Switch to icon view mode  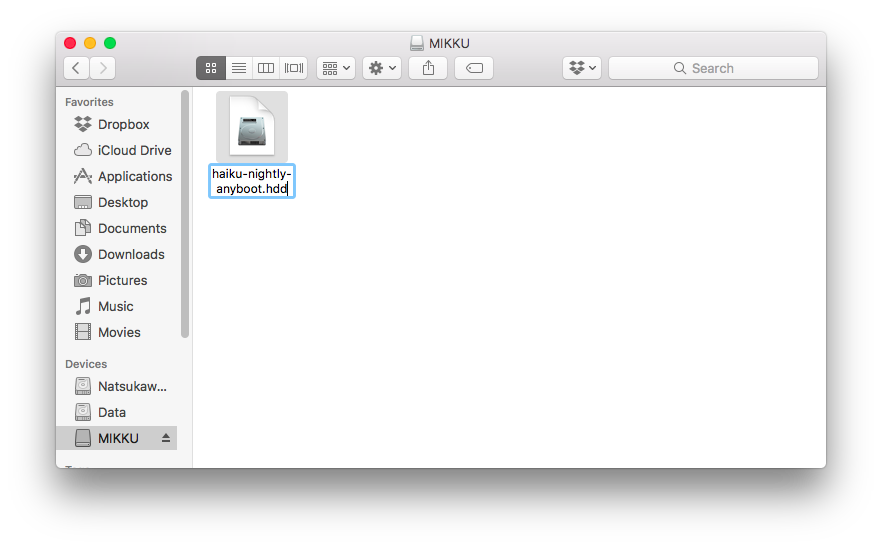point(211,68)
